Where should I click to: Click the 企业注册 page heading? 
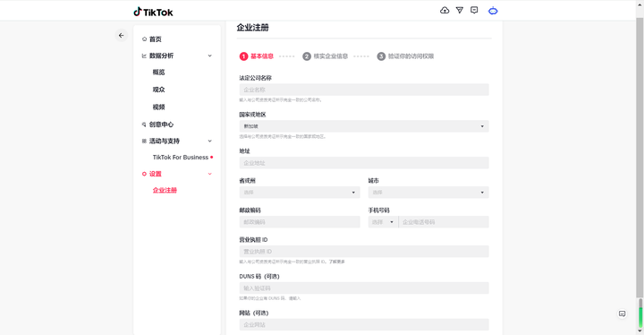tap(252, 28)
